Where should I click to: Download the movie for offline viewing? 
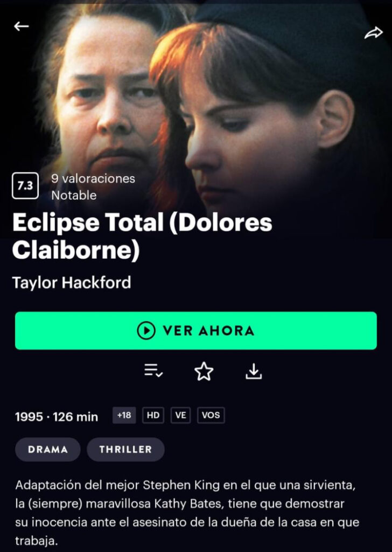coord(254,371)
